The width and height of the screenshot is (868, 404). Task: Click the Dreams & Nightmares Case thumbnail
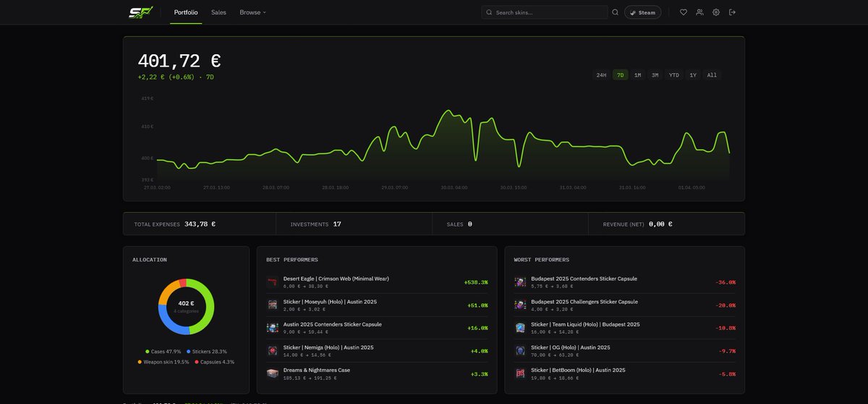[x=273, y=374]
